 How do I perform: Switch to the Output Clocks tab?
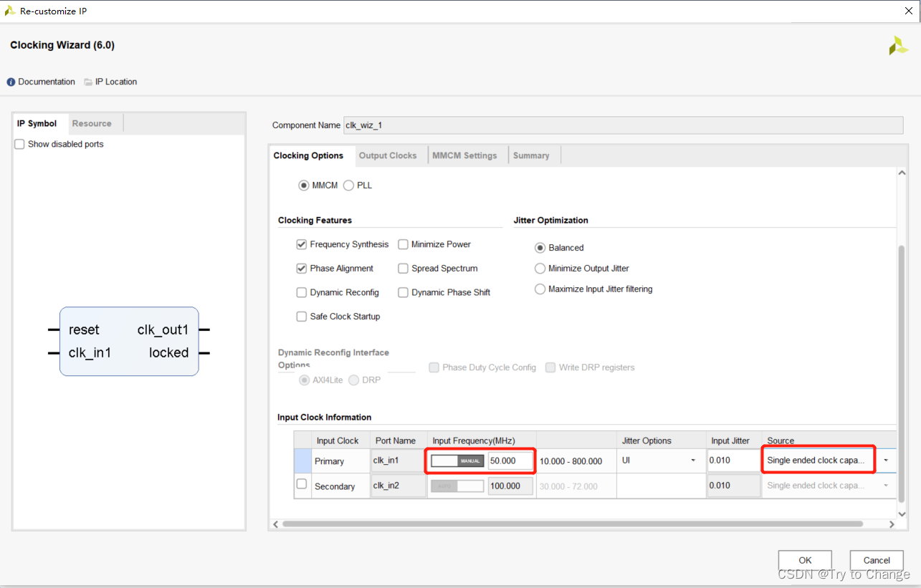[388, 155]
